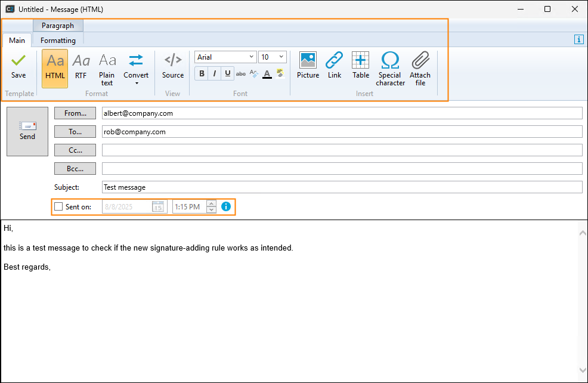Insert a Picture into the message
This screenshot has height=383, width=588.
coord(308,66)
